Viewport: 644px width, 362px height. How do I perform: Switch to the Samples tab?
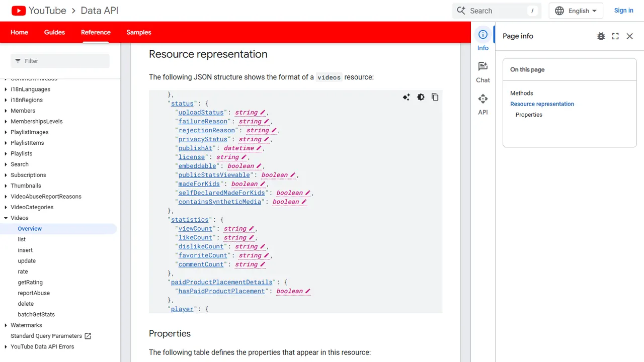coord(139,32)
